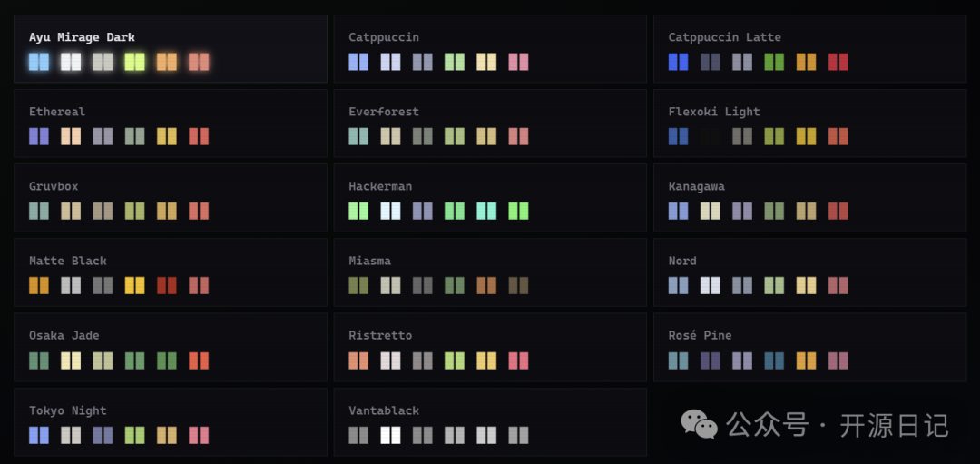This screenshot has height=464, width=980.
Task: Click the green swatch in Ayu Mirage Dark
Action: pyautogui.click(x=134, y=62)
